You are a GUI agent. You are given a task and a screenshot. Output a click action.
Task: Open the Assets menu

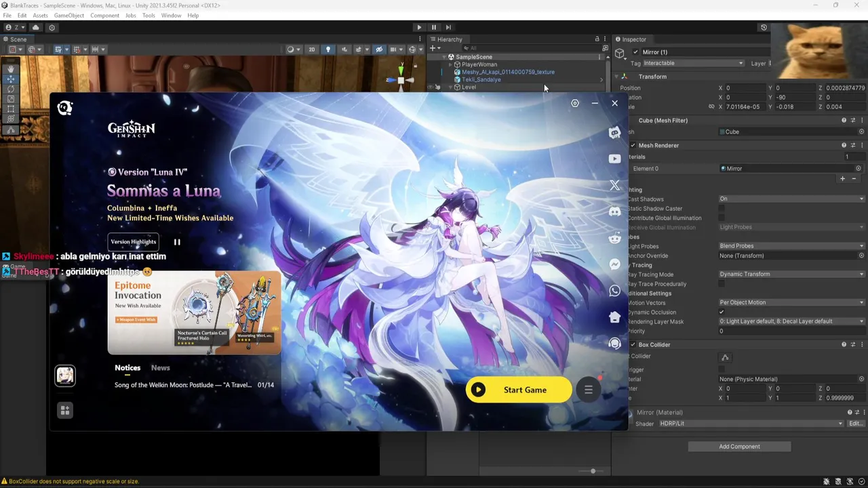[40, 15]
